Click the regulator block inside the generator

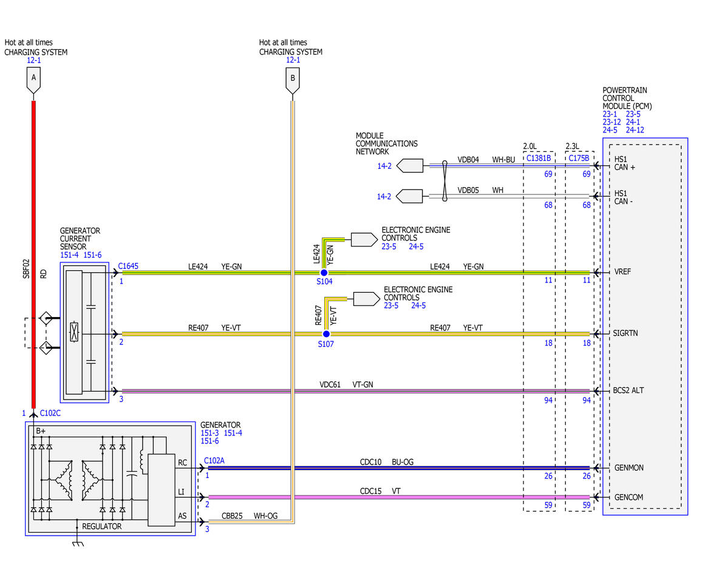coord(161,490)
